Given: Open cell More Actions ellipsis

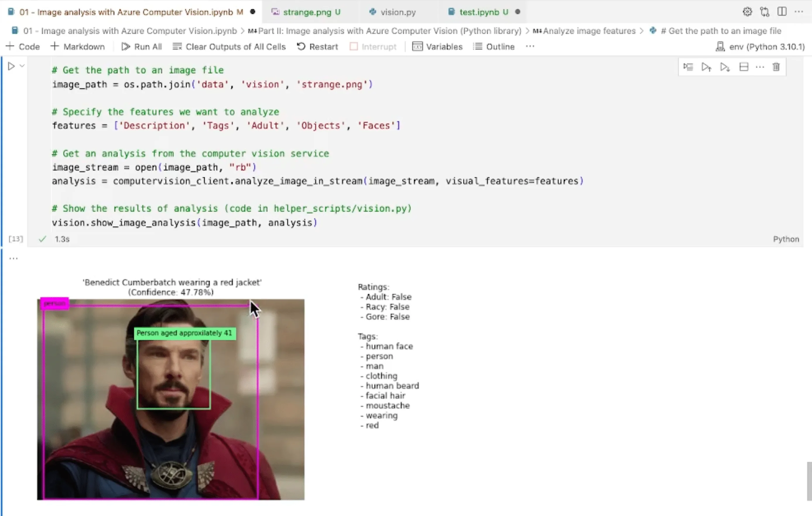Looking at the screenshot, I should click(760, 67).
